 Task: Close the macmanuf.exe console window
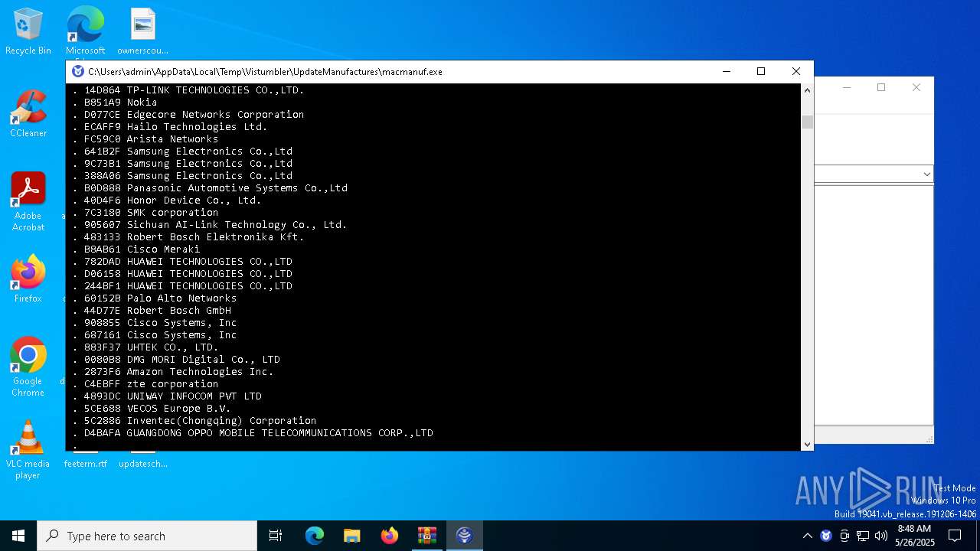click(x=796, y=71)
